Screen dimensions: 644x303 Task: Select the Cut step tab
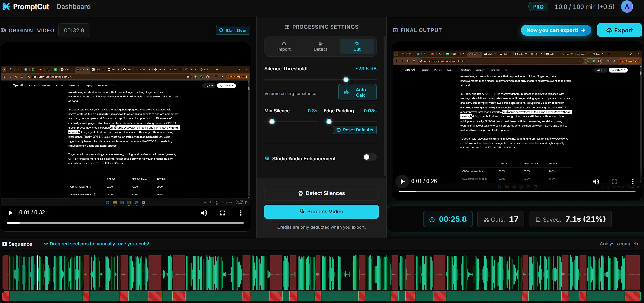pos(357,46)
